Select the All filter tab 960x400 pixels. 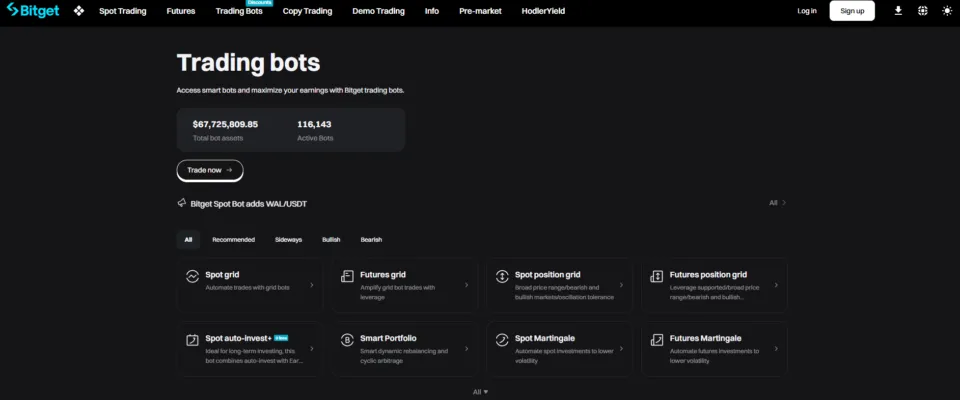click(188, 240)
